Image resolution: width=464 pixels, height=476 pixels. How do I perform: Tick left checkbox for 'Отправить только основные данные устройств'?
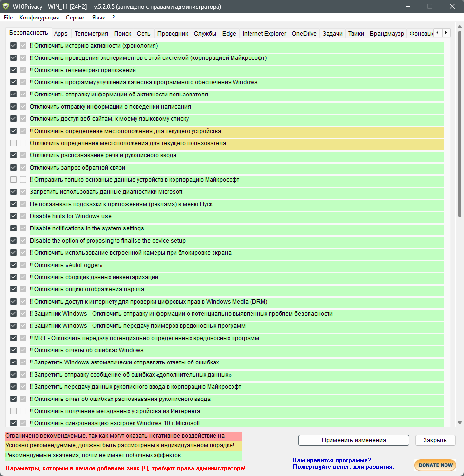(13, 179)
